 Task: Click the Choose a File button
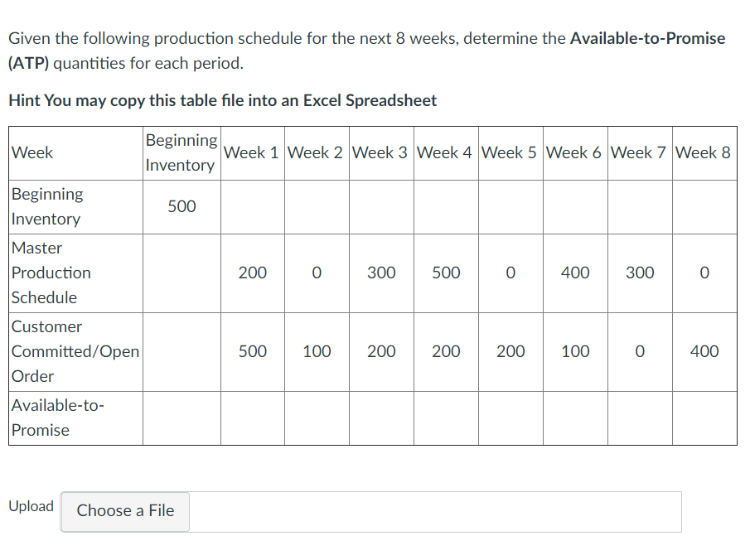tap(124, 511)
